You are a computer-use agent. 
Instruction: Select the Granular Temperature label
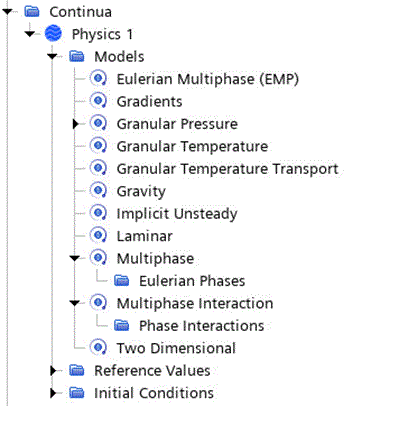tap(192, 146)
